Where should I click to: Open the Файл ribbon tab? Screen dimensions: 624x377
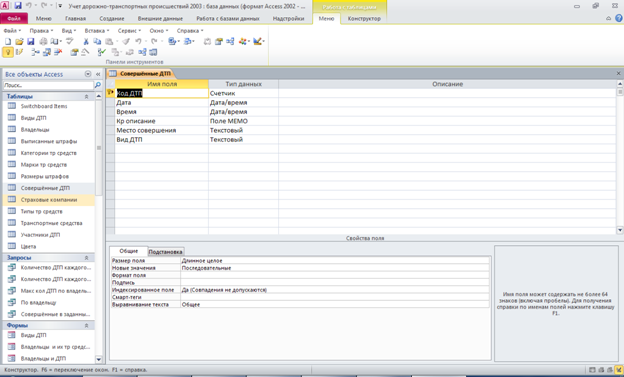click(14, 18)
